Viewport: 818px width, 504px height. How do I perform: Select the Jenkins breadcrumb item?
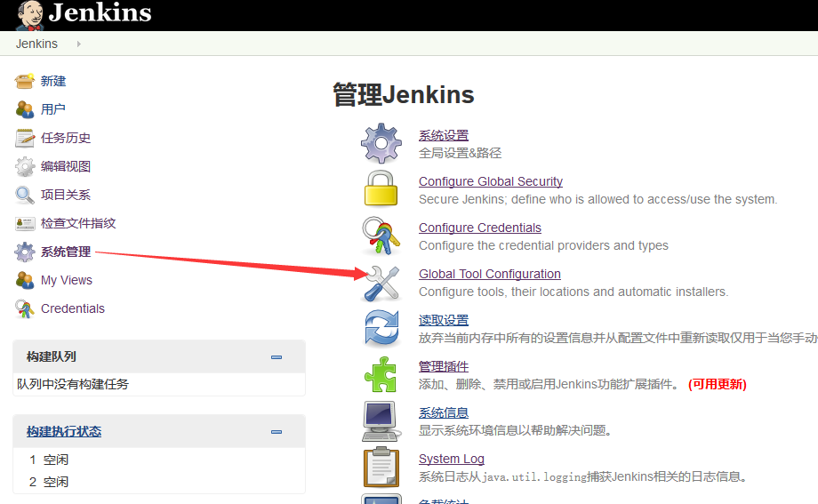click(x=36, y=44)
